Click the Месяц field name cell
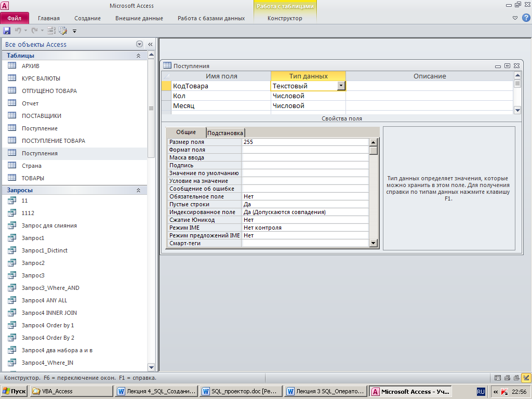The image size is (532, 399). (221, 105)
